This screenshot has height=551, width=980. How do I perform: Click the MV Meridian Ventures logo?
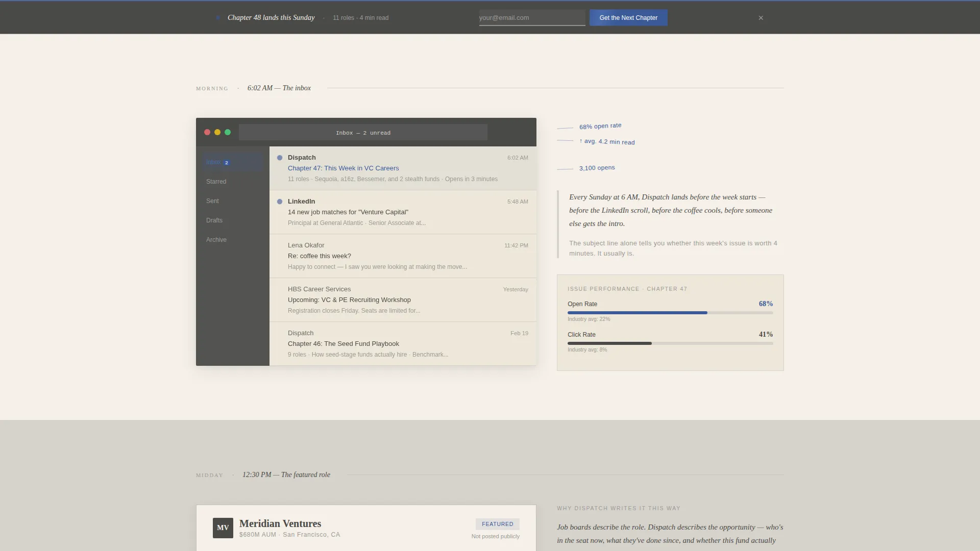tap(223, 528)
